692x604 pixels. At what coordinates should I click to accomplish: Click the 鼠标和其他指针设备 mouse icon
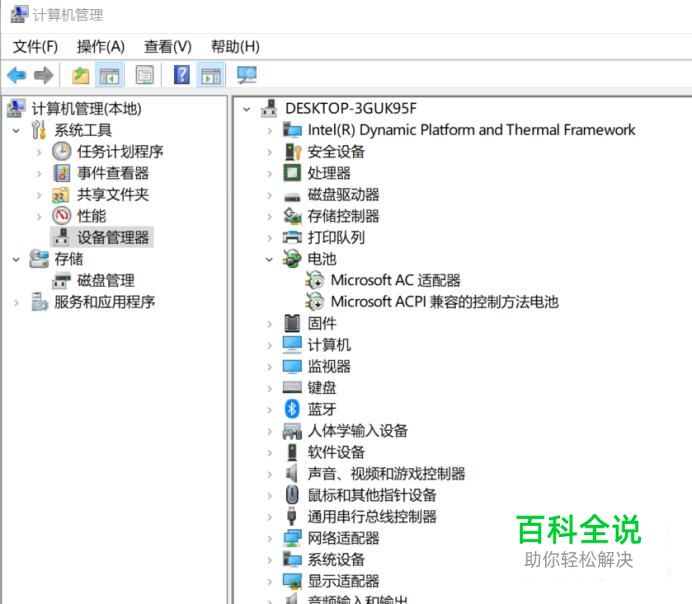pos(292,495)
